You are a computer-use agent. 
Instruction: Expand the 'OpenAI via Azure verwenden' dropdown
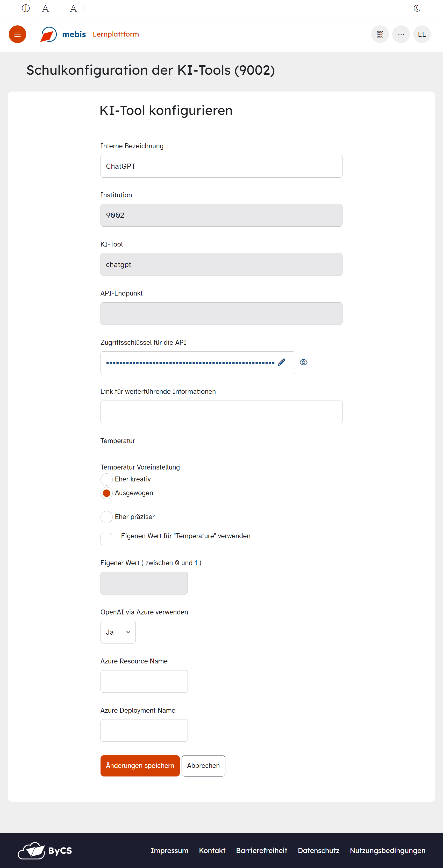coord(118,632)
